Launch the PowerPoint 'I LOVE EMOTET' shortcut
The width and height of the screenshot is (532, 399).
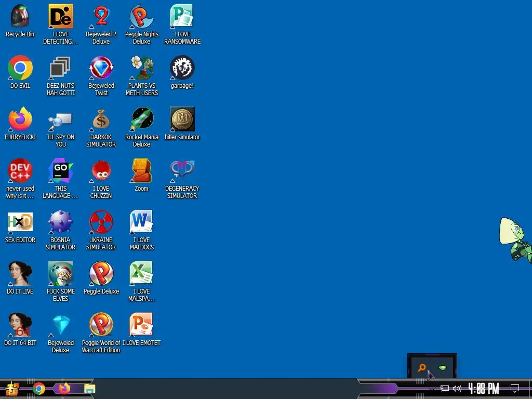tap(141, 325)
